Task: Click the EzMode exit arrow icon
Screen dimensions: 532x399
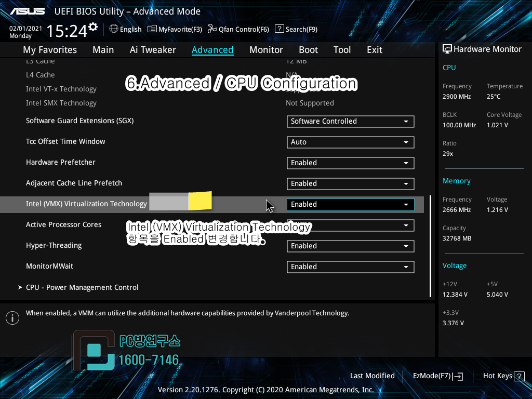Action: (458, 376)
